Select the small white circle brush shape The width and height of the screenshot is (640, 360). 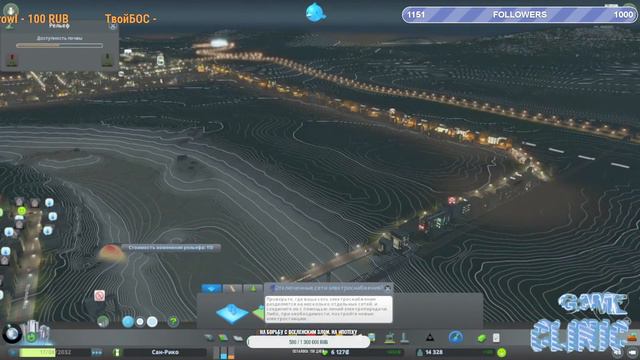click(140, 322)
